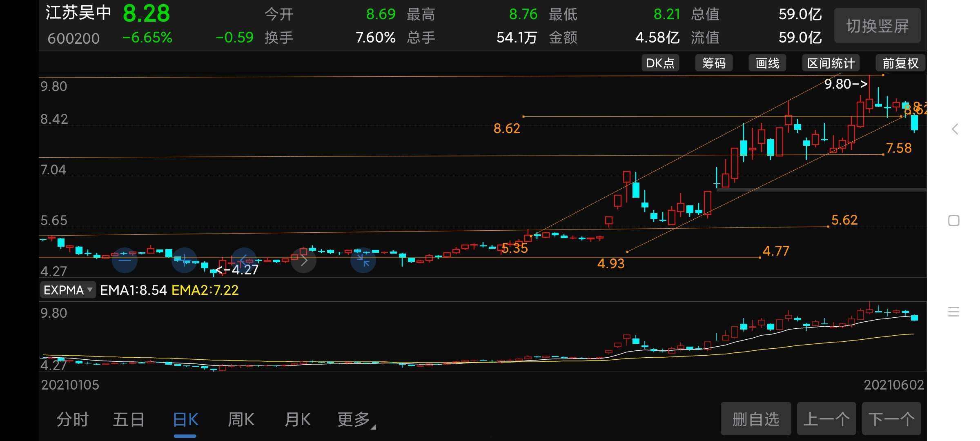Switch to 五日 five-day tab
This screenshot has height=441, width=980.
[129, 419]
